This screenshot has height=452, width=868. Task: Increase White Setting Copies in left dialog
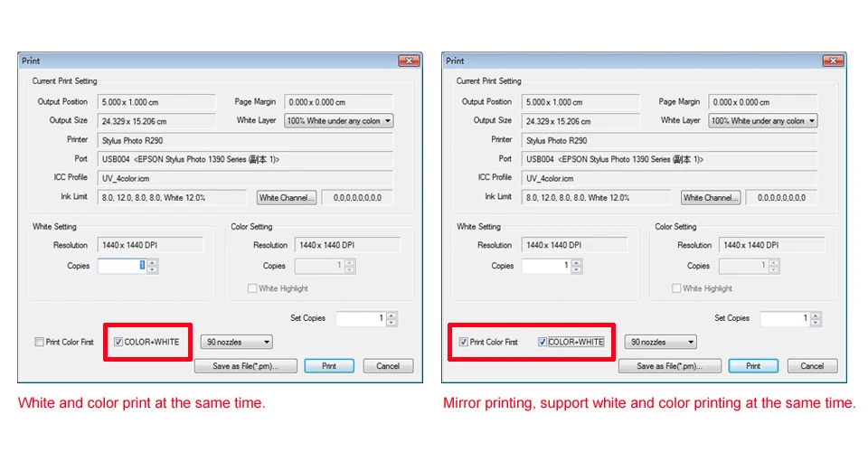152,262
